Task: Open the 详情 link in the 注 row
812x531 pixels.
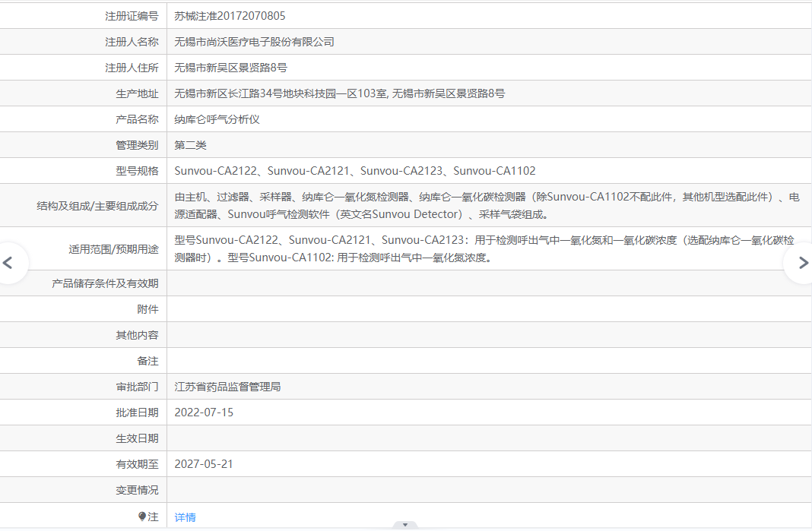Action: tap(185, 517)
